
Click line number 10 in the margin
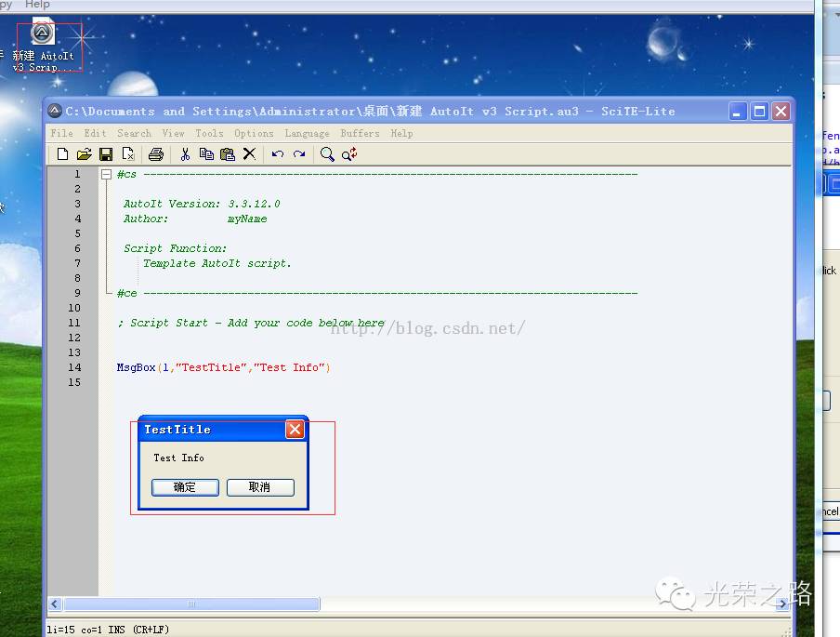tap(74, 308)
